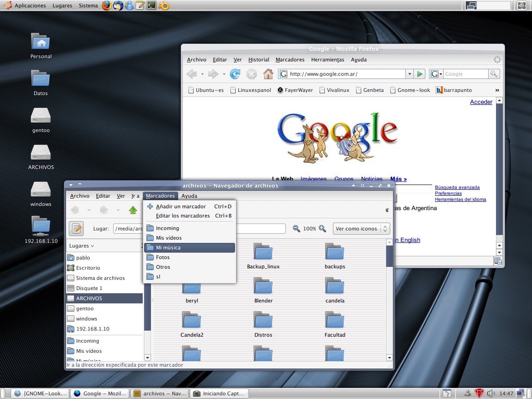Toggle text location entry pencil button
Image resolution: width=532 pixels, height=399 pixels.
click(x=76, y=228)
